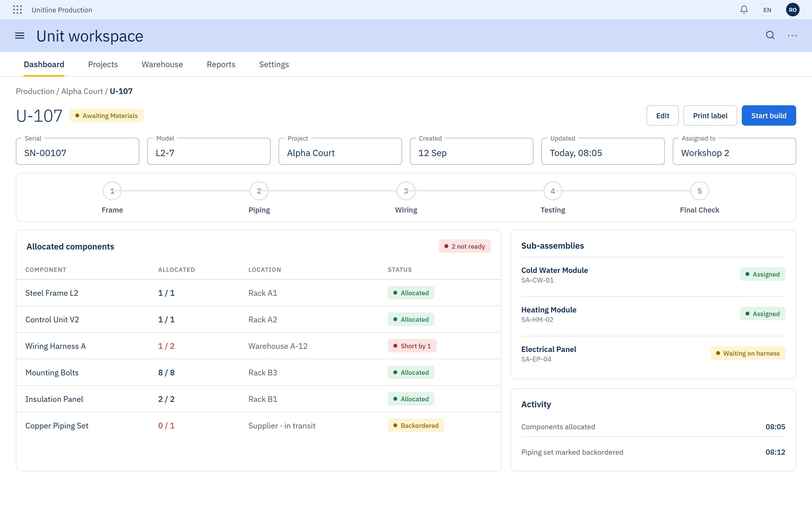Open the hamburger navigation menu
812x508 pixels.
[20, 36]
